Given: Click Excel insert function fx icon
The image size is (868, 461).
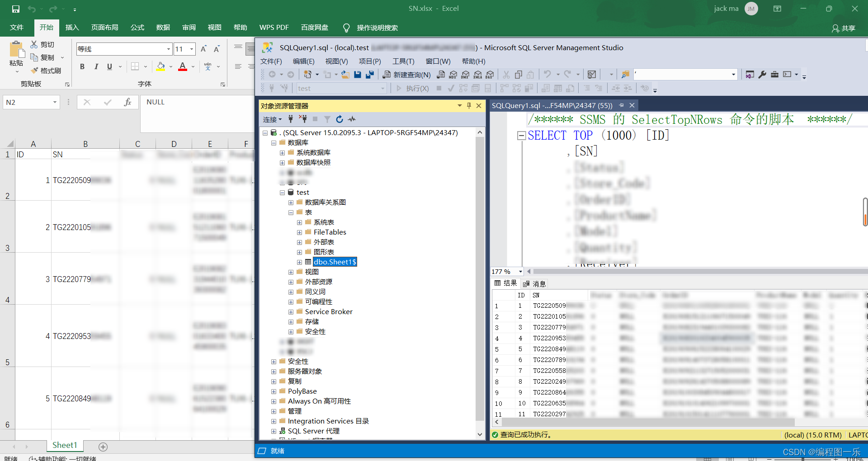Looking at the screenshot, I should point(128,102).
